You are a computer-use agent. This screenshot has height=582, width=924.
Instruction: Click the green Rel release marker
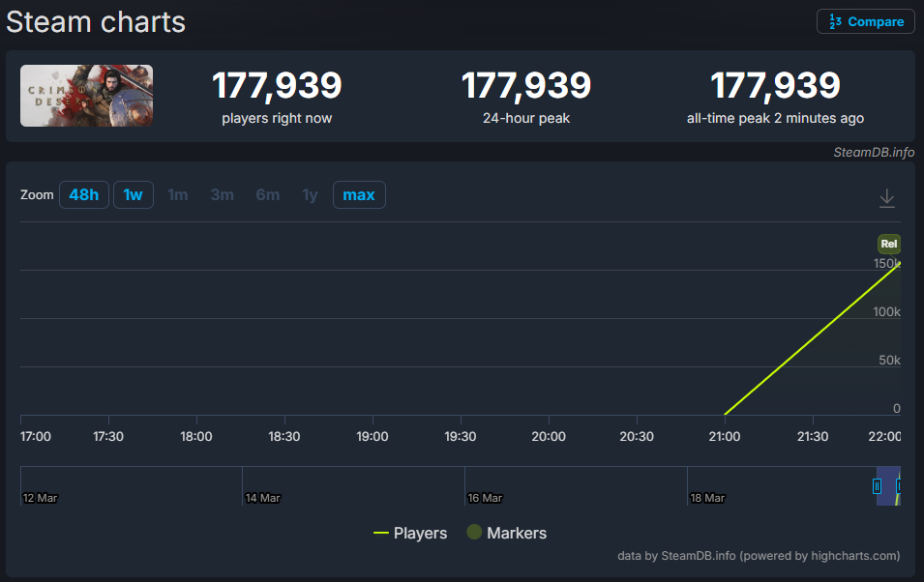click(888, 244)
